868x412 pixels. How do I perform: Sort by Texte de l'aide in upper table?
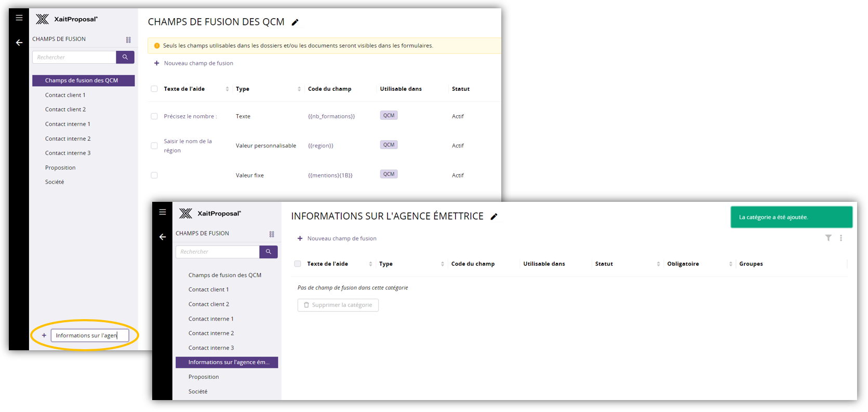point(227,89)
